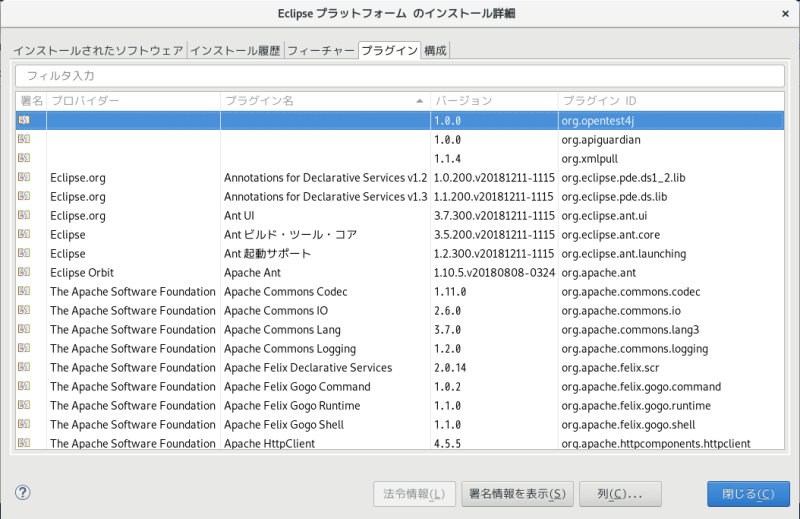The image size is (800, 519).
Task: Click signed icon for org.opentest4j row
Action: pyautogui.click(x=24, y=120)
